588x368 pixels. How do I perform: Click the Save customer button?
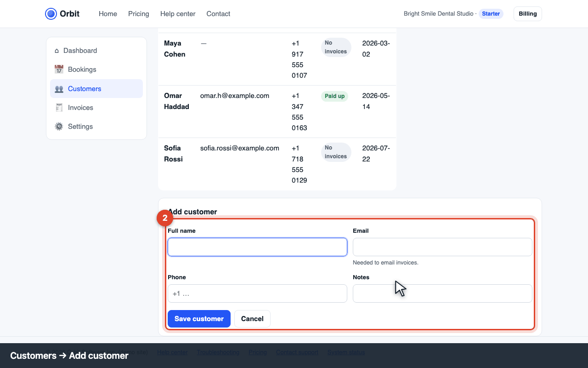click(199, 319)
